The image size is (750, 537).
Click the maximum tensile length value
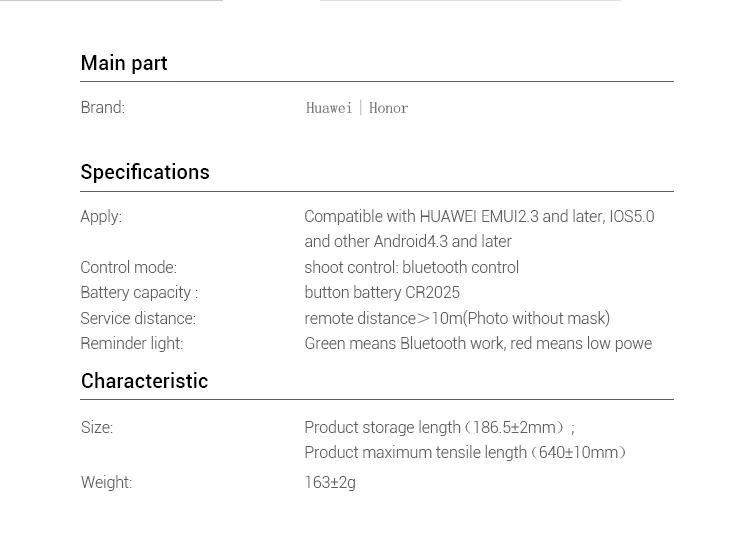(466, 452)
